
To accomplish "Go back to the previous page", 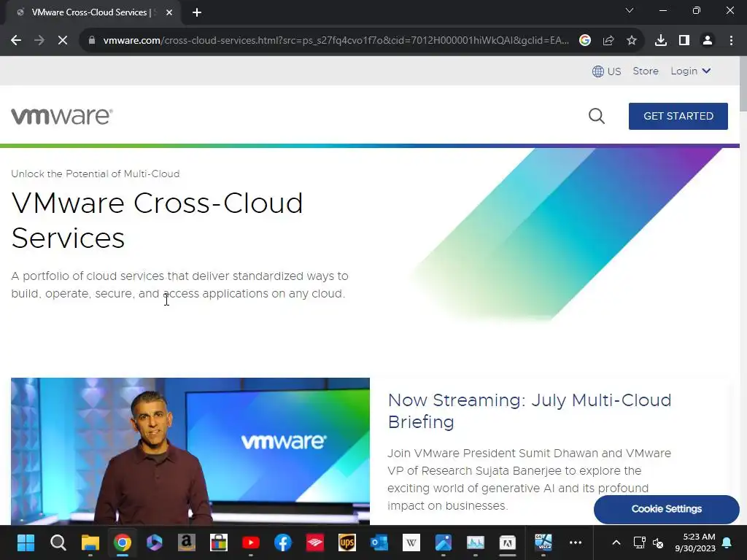I will click(x=16, y=41).
